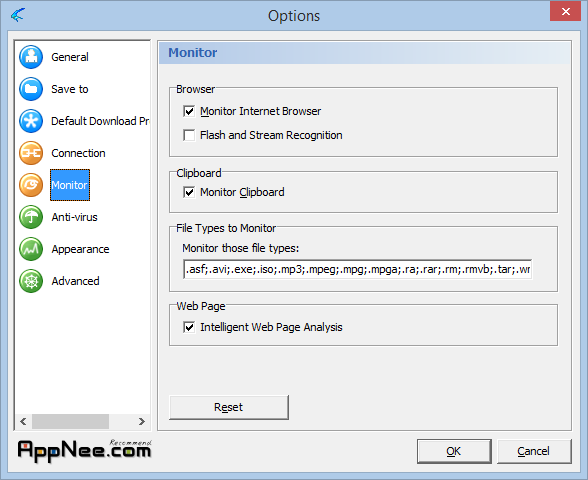
Task: Click the Reset button
Action: point(229,407)
